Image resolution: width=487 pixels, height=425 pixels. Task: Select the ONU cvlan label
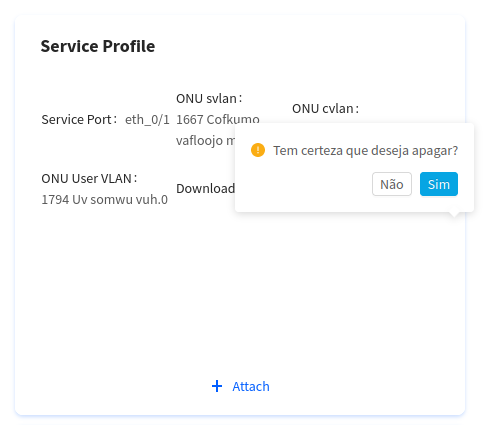[325, 108]
